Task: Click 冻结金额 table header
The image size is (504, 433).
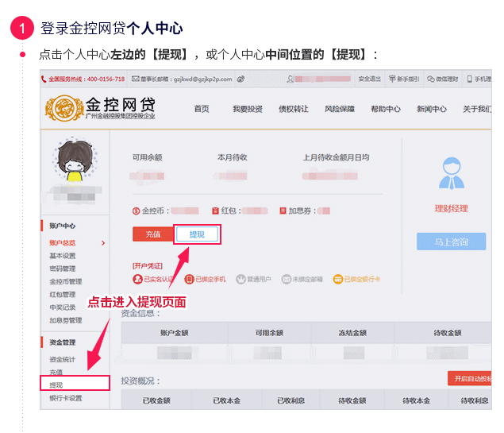Action: coord(352,333)
